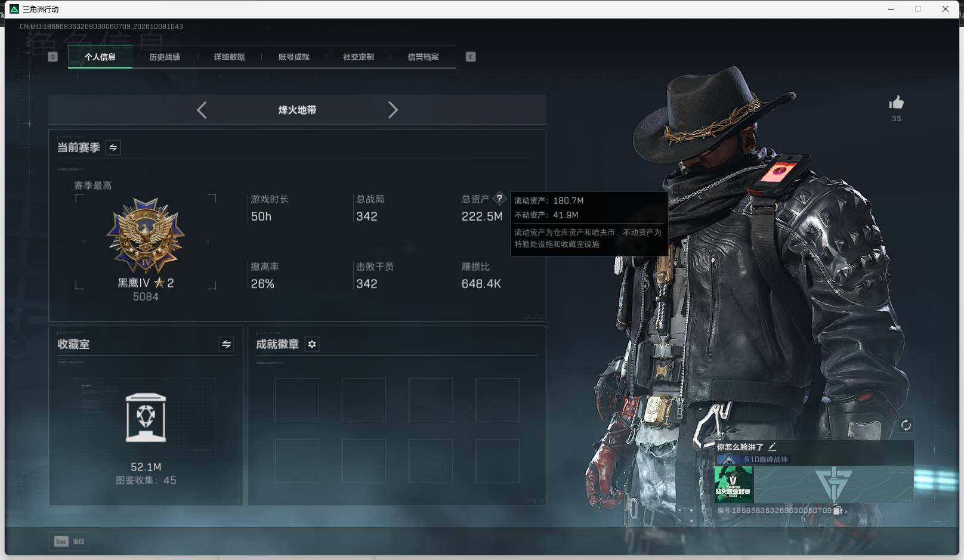Click the player avatar thumbnail
Image resolution: width=964 pixels, height=560 pixels.
point(733,484)
